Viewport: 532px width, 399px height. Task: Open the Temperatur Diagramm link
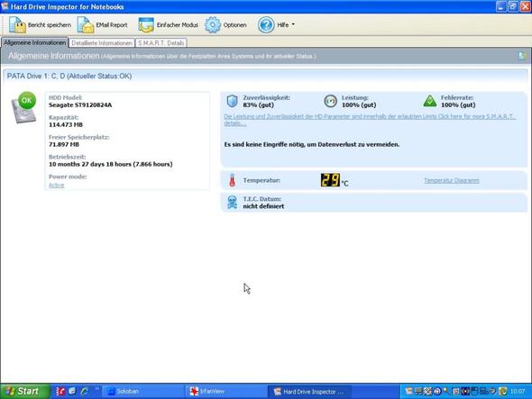452,180
